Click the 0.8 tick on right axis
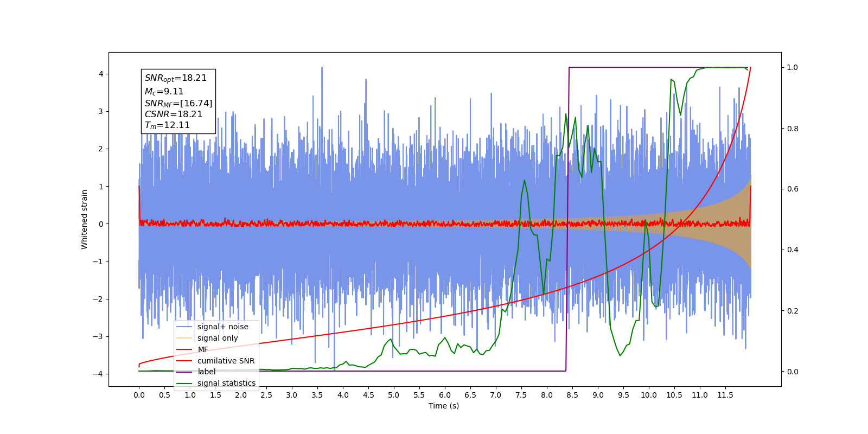The image size is (868, 434). click(793, 129)
